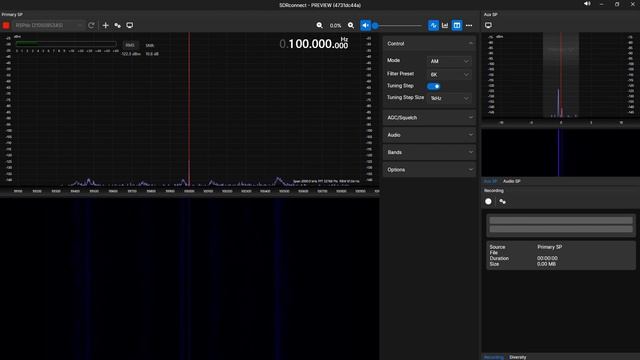Minimize the SDRconnect window
The height and width of the screenshot is (360, 640).
602,4
